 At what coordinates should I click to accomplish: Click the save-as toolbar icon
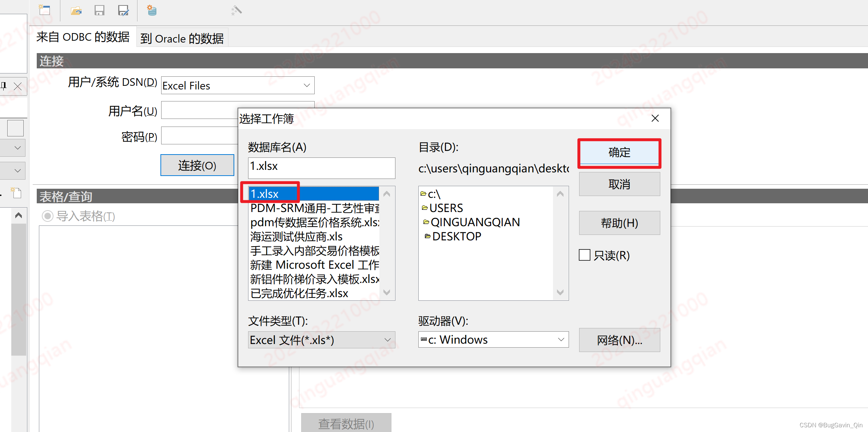123,10
